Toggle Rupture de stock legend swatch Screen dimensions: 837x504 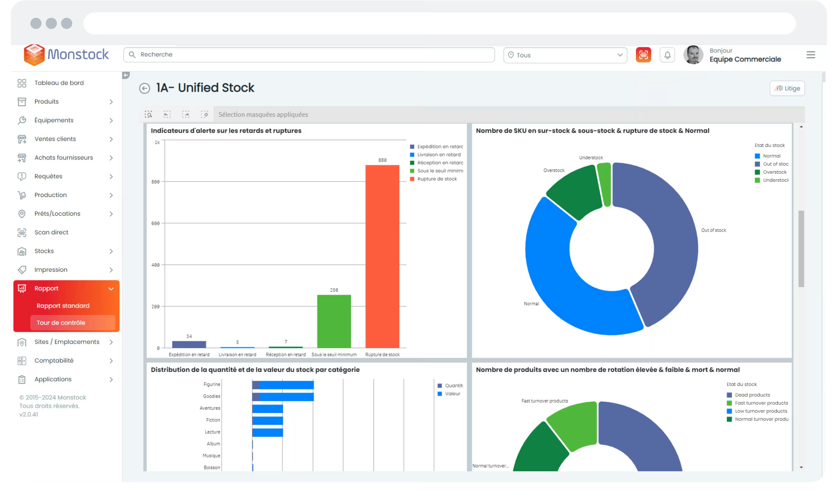click(x=412, y=179)
